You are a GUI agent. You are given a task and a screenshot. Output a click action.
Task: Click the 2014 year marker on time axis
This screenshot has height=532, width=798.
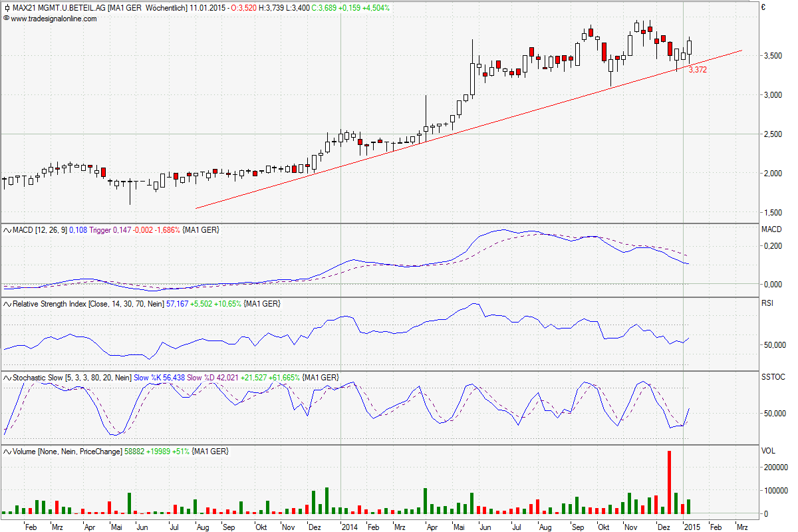[348, 526]
